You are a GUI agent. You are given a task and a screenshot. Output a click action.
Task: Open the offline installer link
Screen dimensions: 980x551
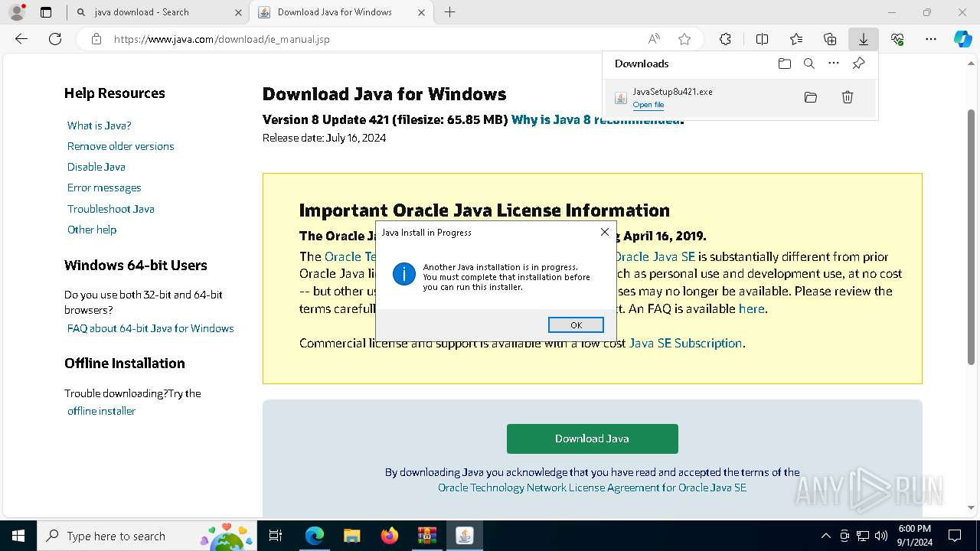point(101,411)
